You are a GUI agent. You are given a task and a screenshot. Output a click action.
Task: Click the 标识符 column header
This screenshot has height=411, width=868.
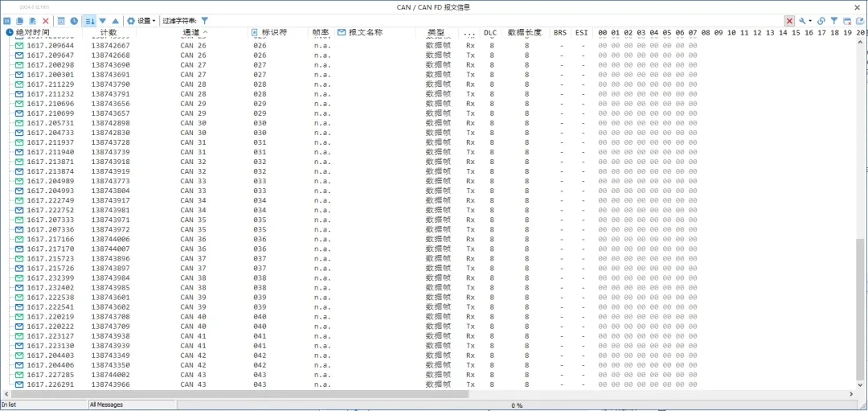[x=274, y=33]
